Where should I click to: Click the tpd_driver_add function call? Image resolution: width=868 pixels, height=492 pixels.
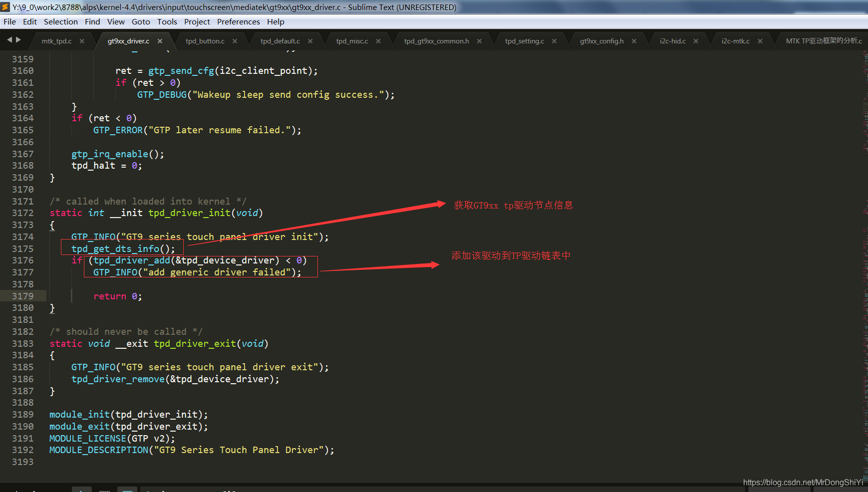point(132,260)
